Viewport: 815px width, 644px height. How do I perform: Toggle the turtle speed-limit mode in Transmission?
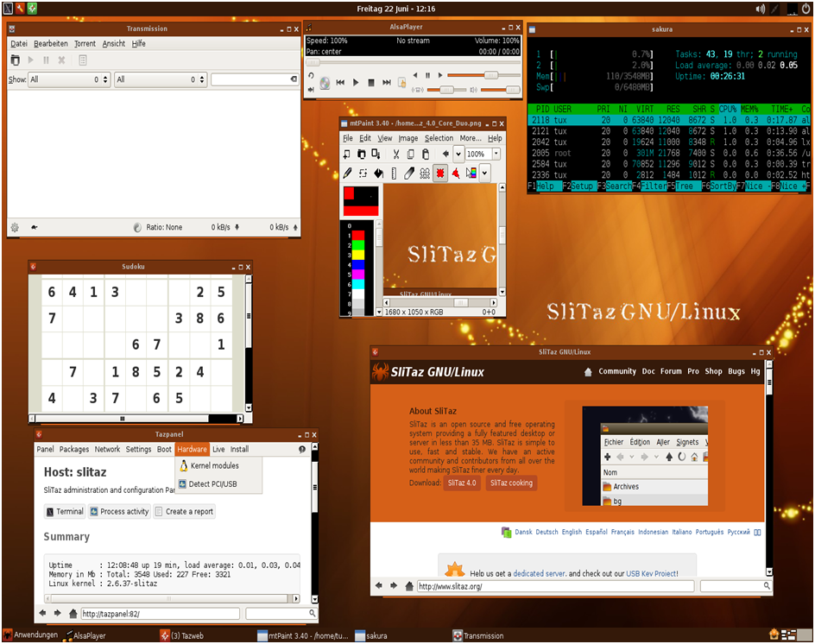click(x=35, y=228)
